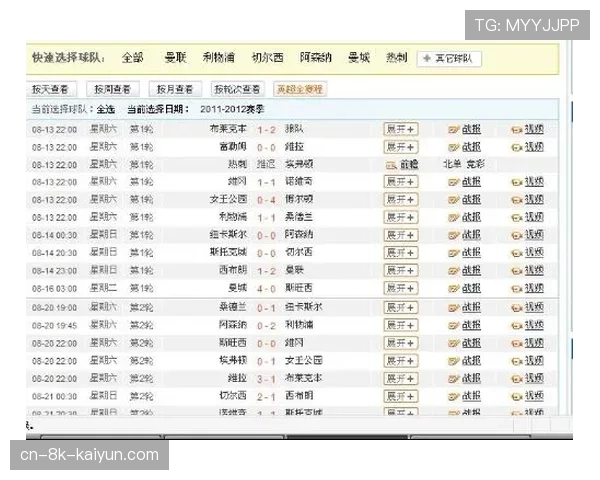Open 视频 link for 维拉 vs 布莱克本
Viewport: 600px width, 480px height.
534,379
